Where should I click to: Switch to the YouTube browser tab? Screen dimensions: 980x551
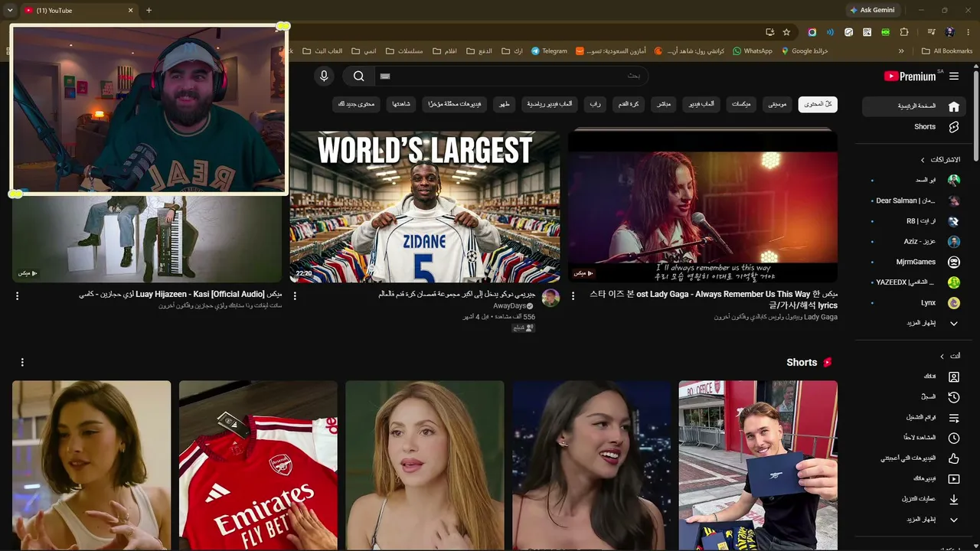(x=79, y=10)
